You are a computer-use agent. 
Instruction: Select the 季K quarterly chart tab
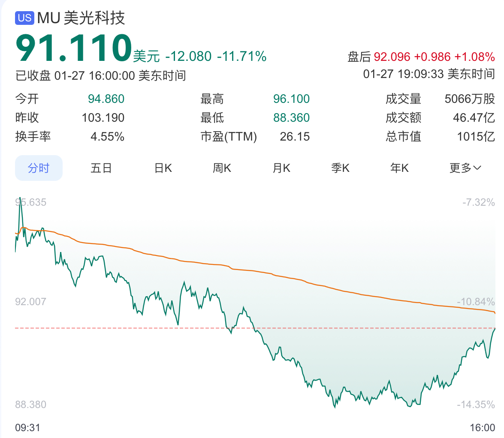tap(340, 168)
